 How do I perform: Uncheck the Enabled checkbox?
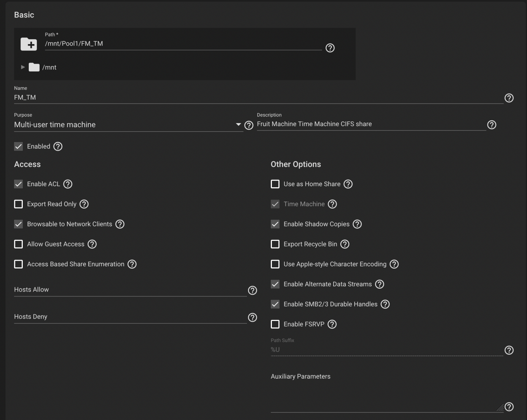point(19,146)
